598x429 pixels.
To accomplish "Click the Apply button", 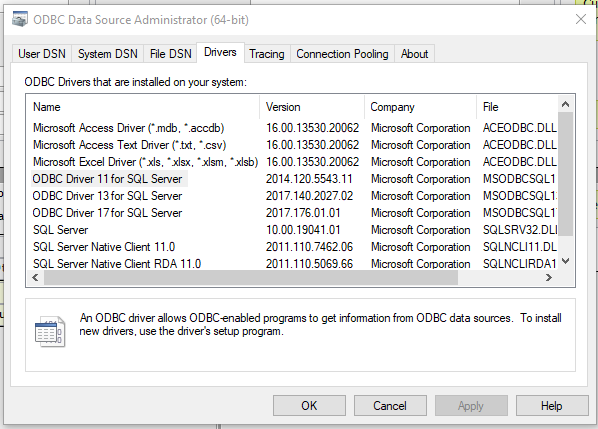I will click(471, 405).
